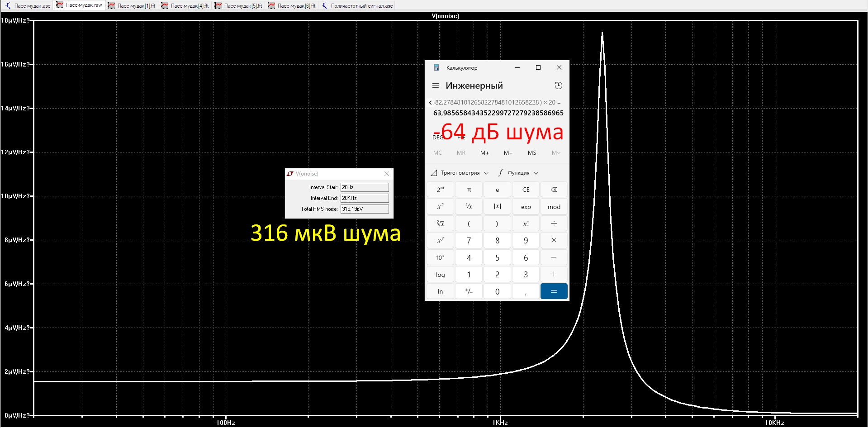Open the Пасс-мудак[4].fft tab

pos(185,6)
